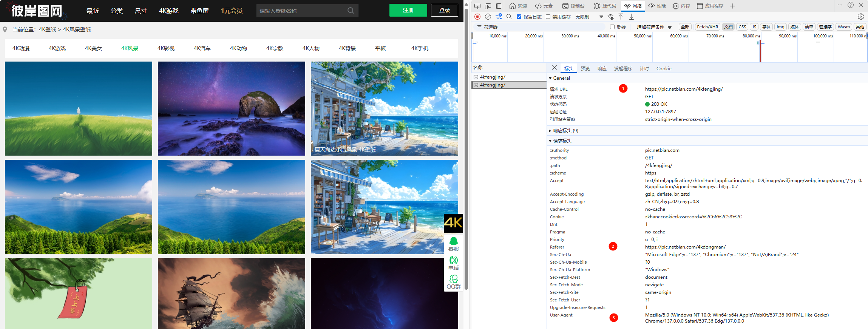Open the 计时 timing tab
The height and width of the screenshot is (329, 868).
tap(644, 68)
